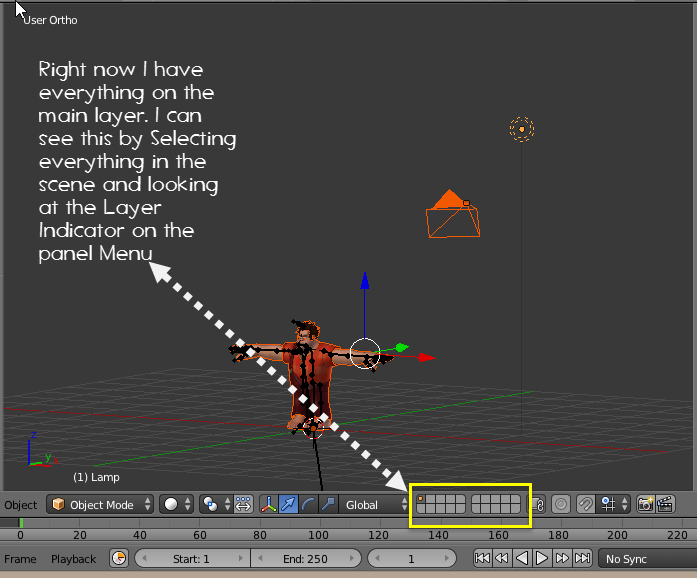The width and height of the screenshot is (697, 578).
Task: Click the User Ortho view label
Action: click(50, 20)
